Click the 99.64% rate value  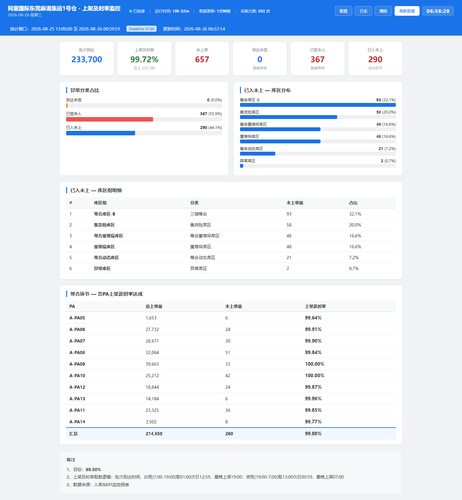tap(313, 318)
